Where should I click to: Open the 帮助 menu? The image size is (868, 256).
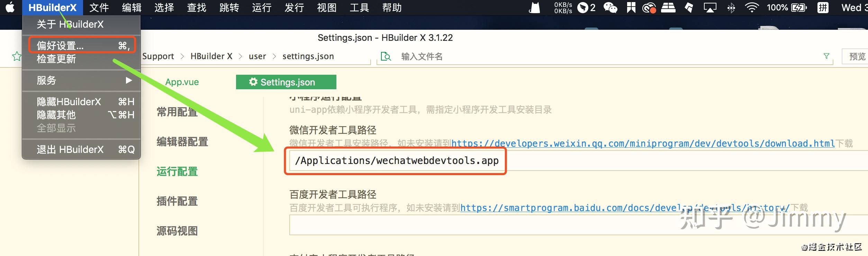(392, 8)
